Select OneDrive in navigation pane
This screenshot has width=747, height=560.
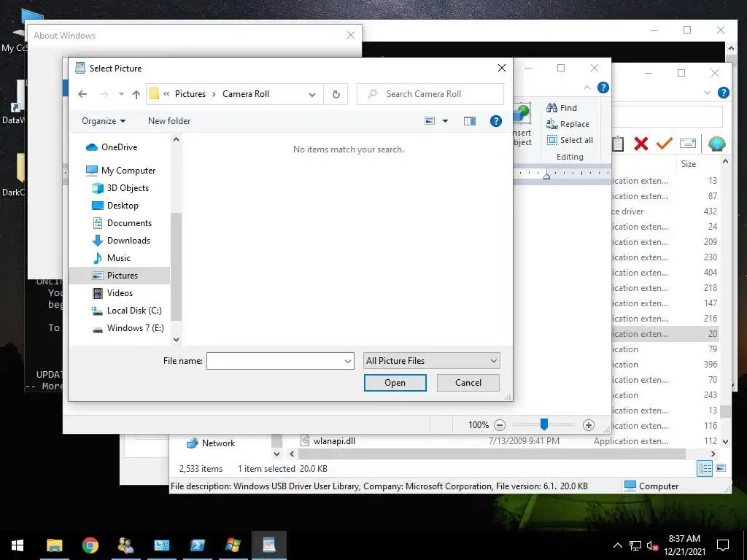click(x=119, y=147)
